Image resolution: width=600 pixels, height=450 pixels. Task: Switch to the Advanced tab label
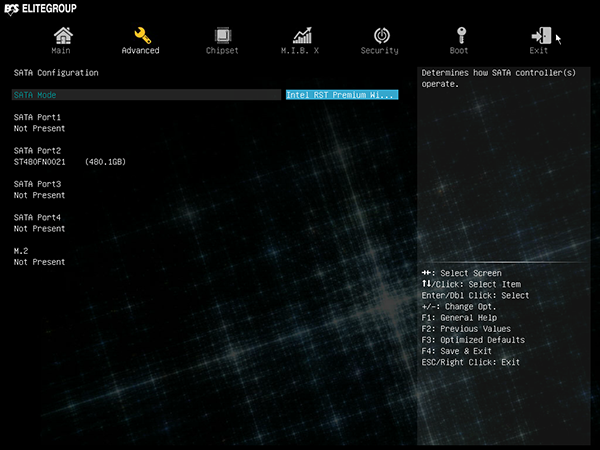coord(140,51)
